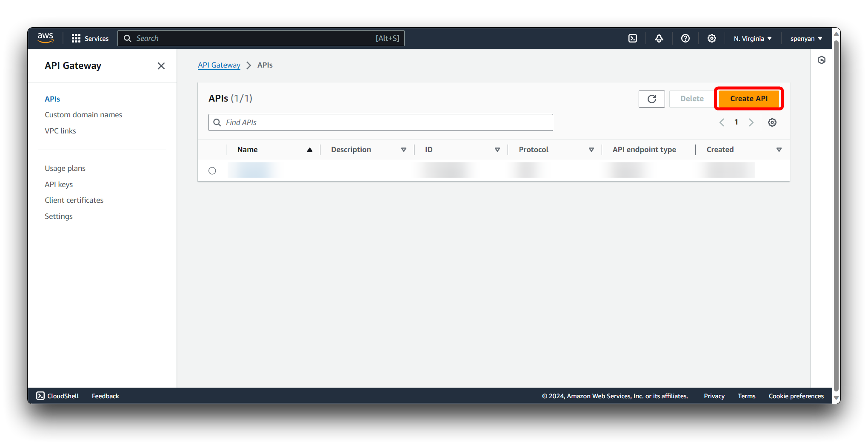Sort by Name column ascending arrow
868x445 pixels.
(x=310, y=150)
